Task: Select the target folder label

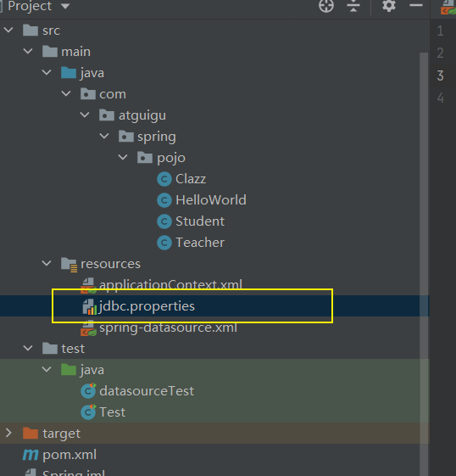Action: point(62,434)
